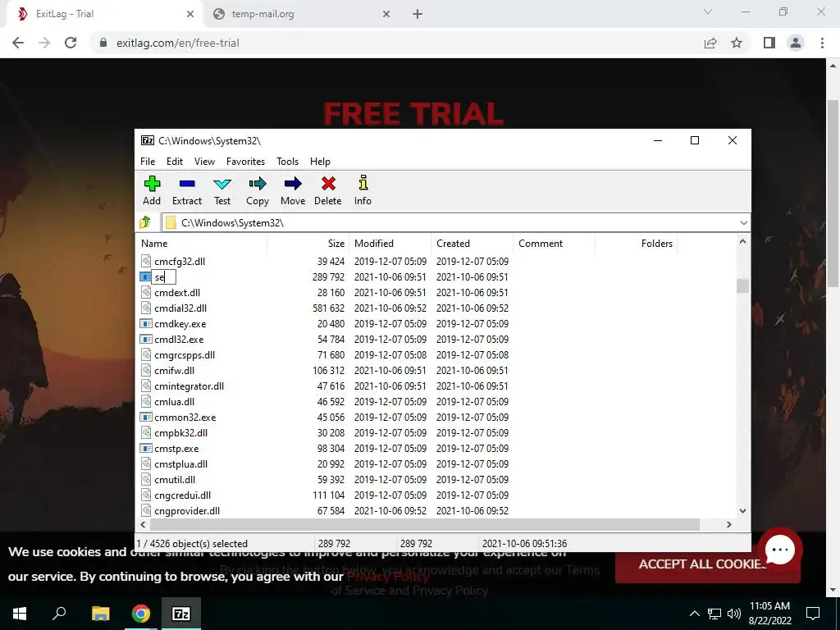Click the right arrow of horizontal scrollbar

[x=728, y=524]
